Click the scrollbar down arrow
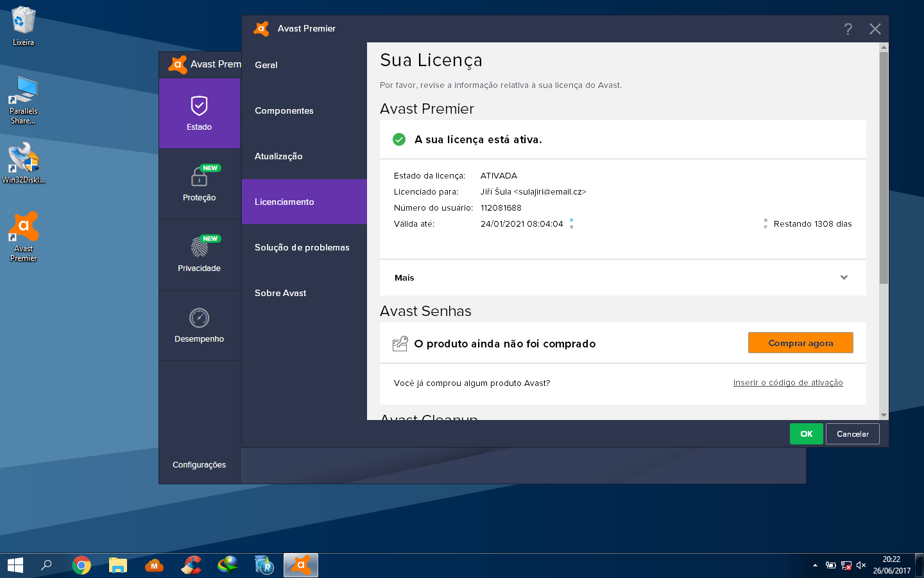Image resolution: width=924 pixels, height=578 pixels. point(884,415)
